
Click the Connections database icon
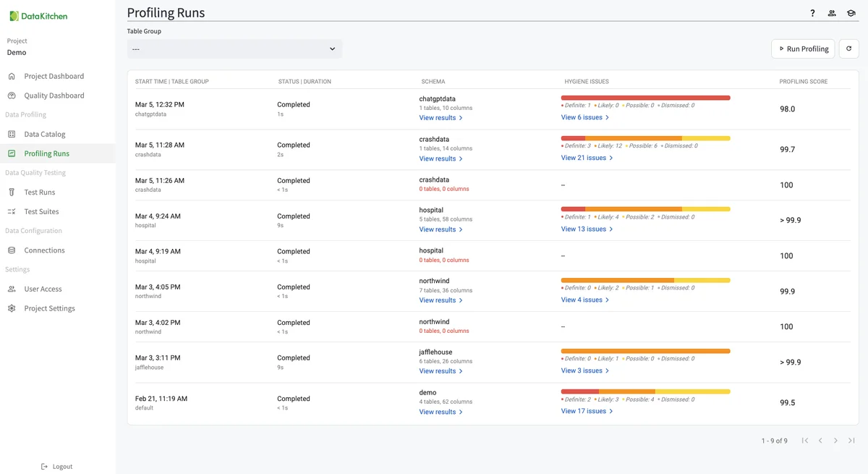(12, 250)
